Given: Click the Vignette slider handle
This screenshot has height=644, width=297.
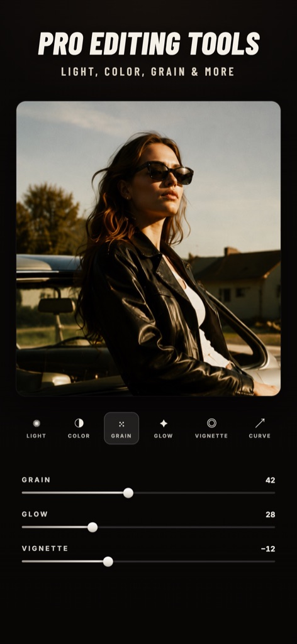Looking at the screenshot, I should 108,562.
